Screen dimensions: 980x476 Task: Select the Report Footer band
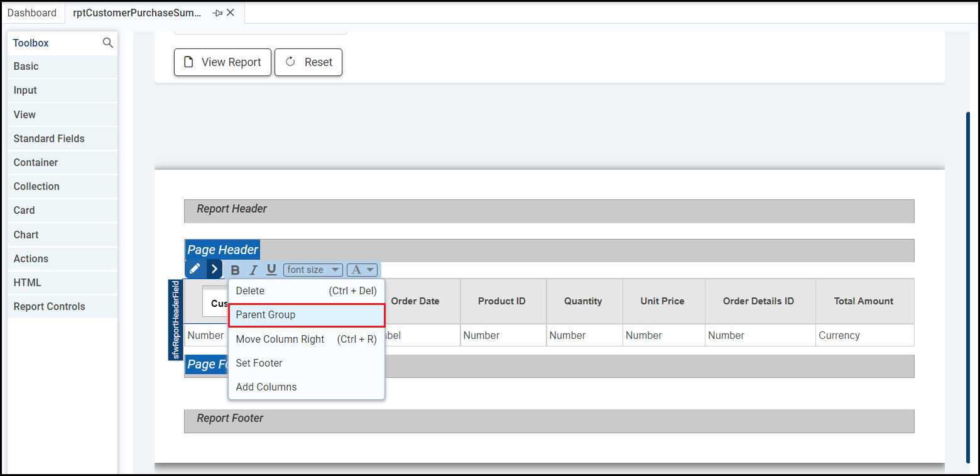tap(549, 421)
